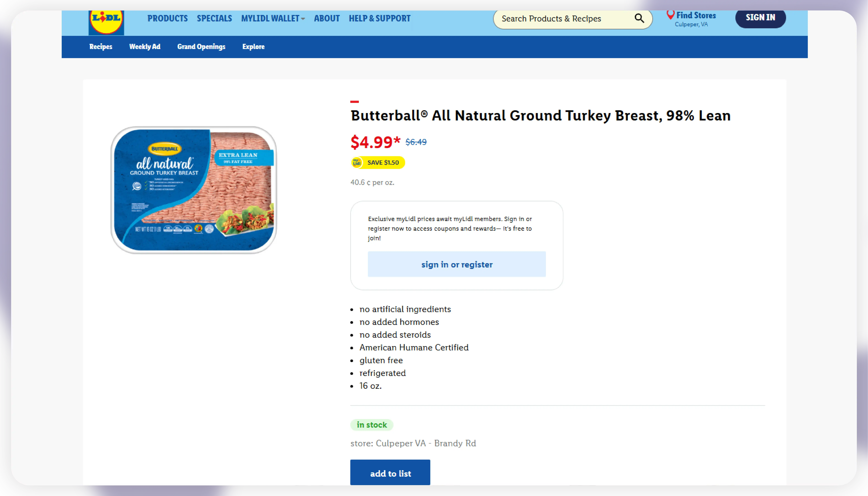The width and height of the screenshot is (868, 496).
Task: Click the search magnifier icon
Action: 639,18
